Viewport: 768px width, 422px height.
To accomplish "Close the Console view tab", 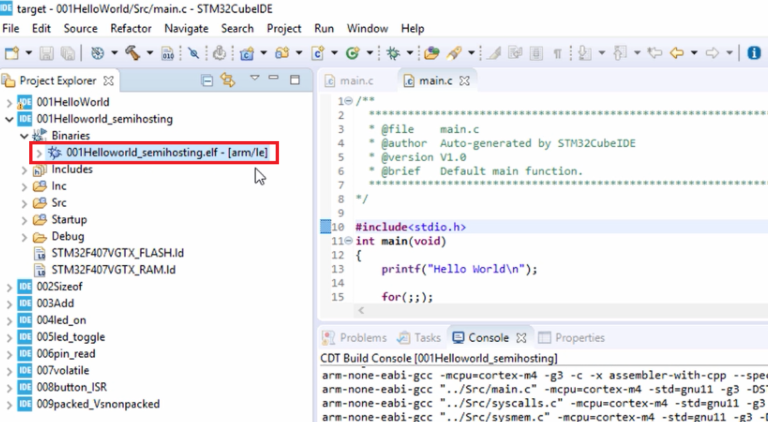I will pos(521,338).
